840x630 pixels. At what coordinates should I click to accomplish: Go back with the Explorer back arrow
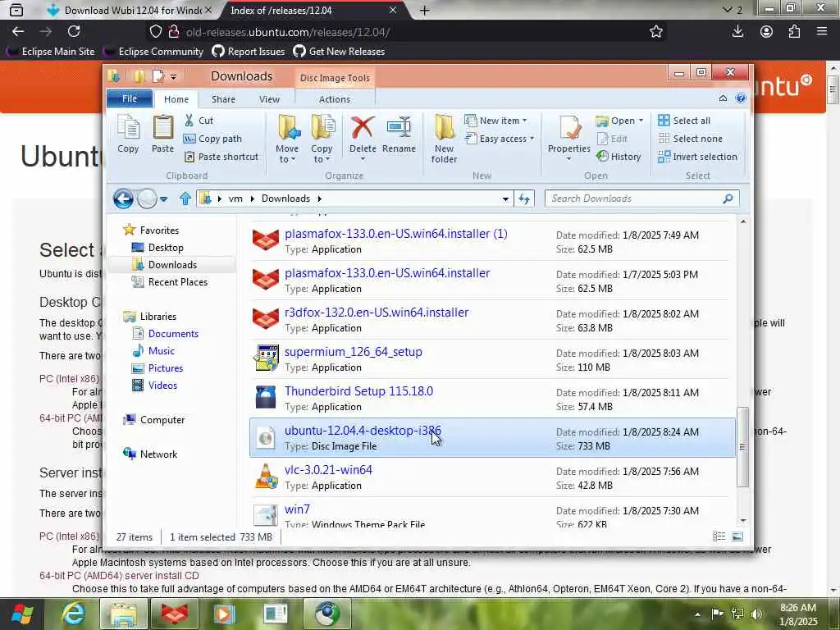(123, 199)
